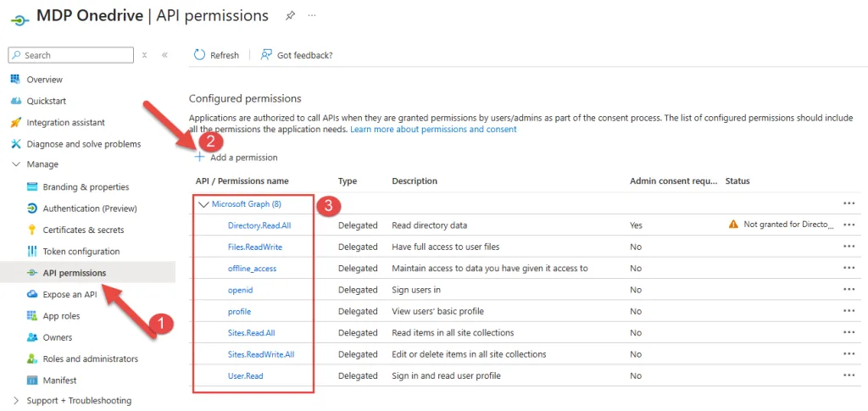
Task: Open the openid permission link
Action: (240, 290)
